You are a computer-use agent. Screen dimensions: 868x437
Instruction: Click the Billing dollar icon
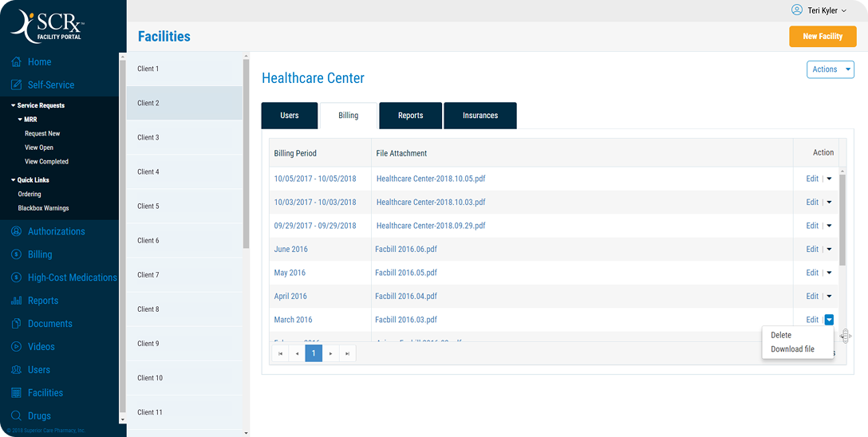pyautogui.click(x=17, y=254)
